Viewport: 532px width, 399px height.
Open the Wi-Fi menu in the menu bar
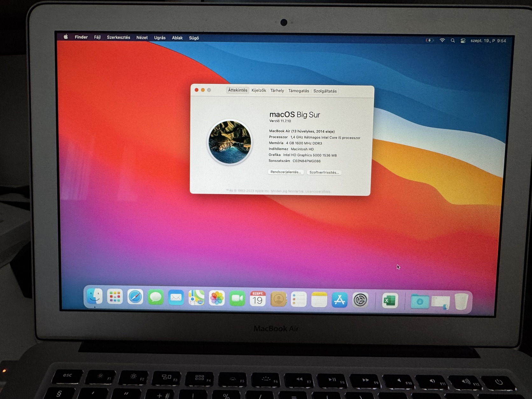(442, 40)
